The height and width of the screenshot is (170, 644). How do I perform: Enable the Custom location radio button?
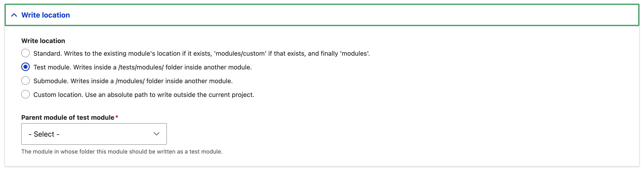pos(25,94)
